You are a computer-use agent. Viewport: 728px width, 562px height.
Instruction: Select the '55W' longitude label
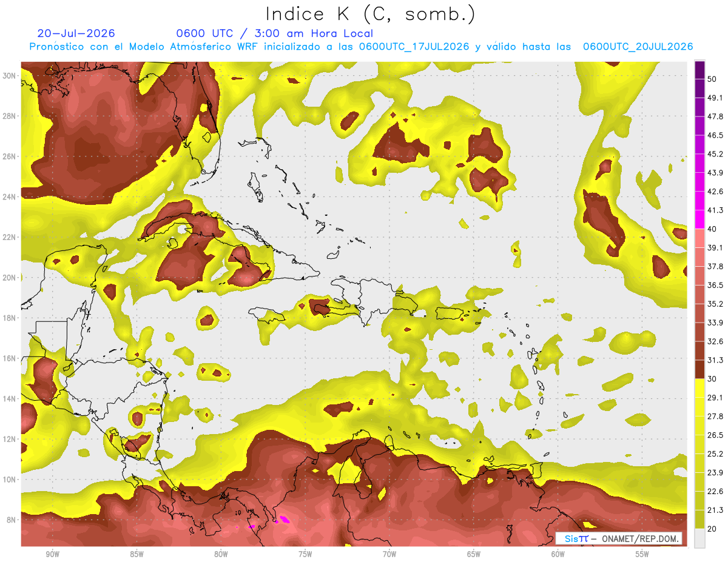pyautogui.click(x=642, y=554)
